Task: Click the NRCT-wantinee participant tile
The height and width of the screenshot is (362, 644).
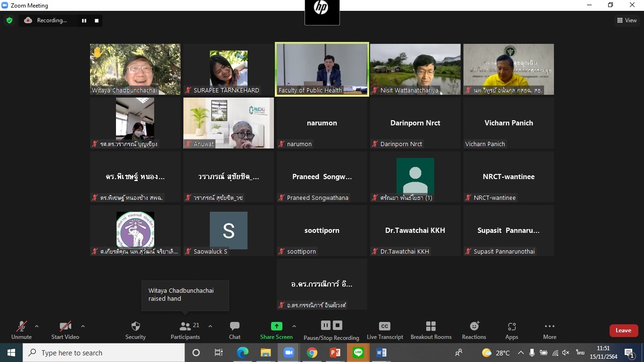Action: click(509, 177)
